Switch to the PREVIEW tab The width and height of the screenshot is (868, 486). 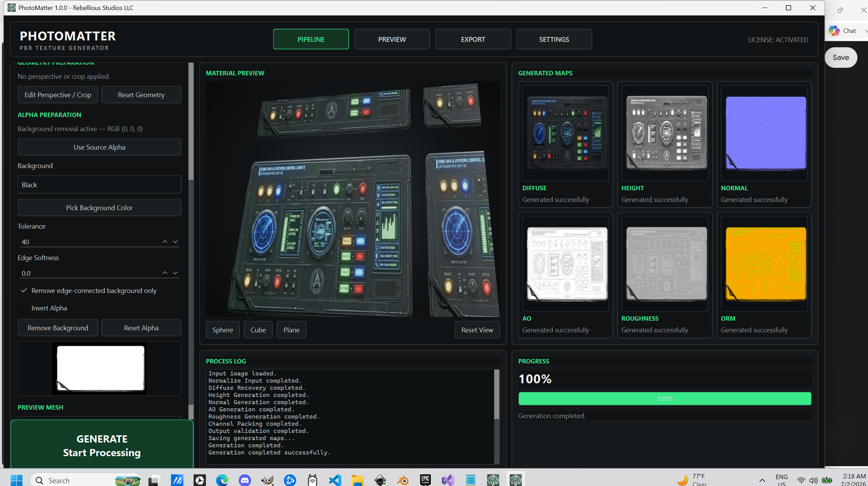[392, 39]
